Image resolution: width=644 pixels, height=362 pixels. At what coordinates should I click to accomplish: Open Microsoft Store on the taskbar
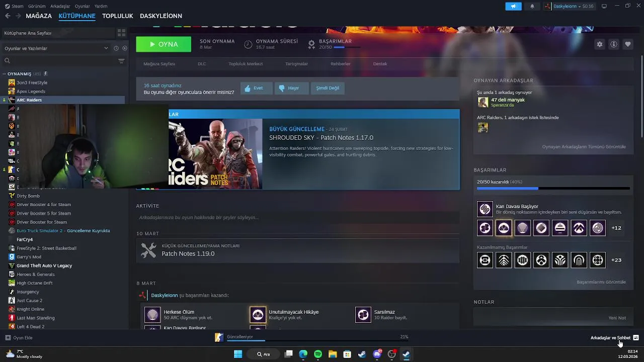pyautogui.click(x=347, y=354)
